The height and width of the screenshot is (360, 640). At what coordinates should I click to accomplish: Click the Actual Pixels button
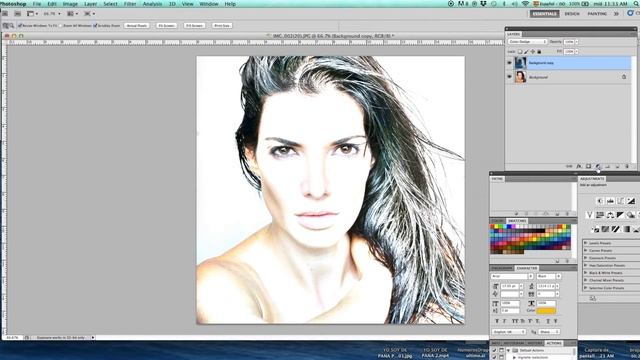[x=137, y=25]
